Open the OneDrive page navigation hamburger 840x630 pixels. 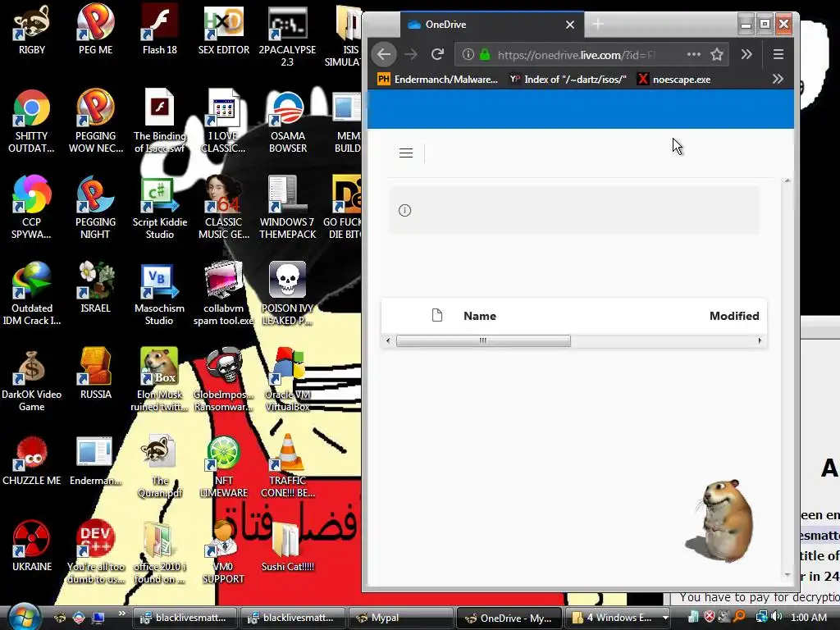pyautogui.click(x=406, y=153)
